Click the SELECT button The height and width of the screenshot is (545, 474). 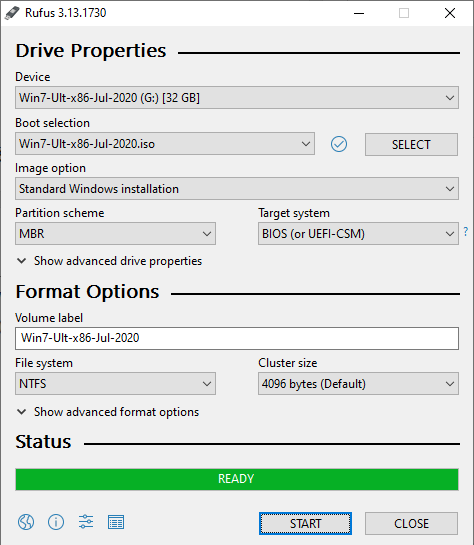pyautogui.click(x=411, y=144)
